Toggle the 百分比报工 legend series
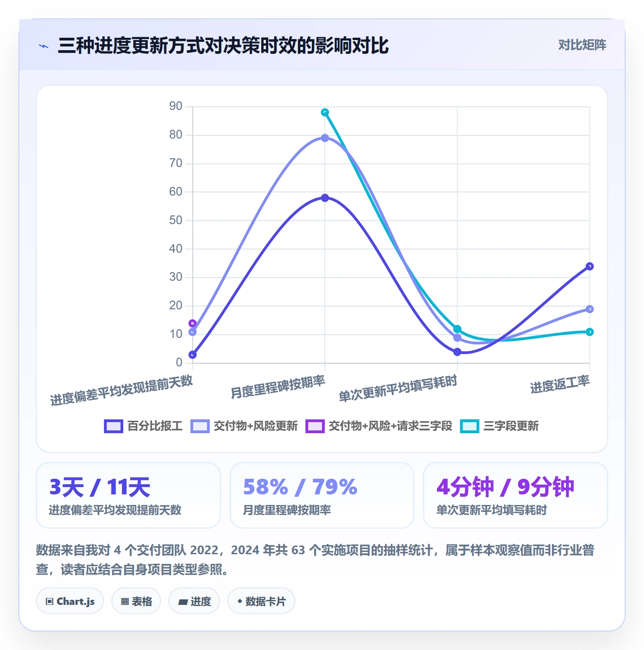The height and width of the screenshot is (650, 644). pos(144,426)
